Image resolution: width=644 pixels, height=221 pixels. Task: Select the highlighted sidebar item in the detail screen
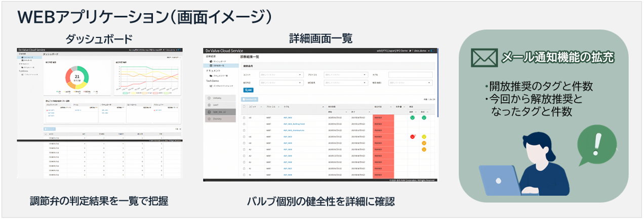(x=219, y=66)
